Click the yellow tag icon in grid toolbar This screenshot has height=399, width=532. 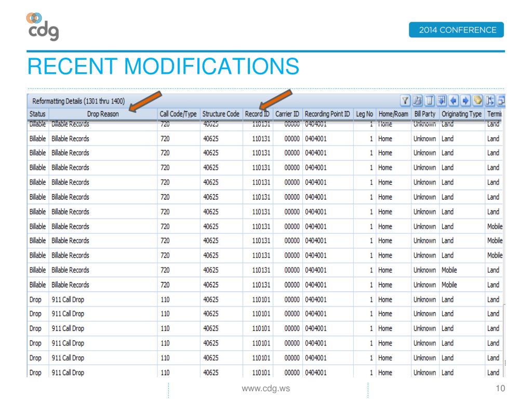[x=478, y=100]
